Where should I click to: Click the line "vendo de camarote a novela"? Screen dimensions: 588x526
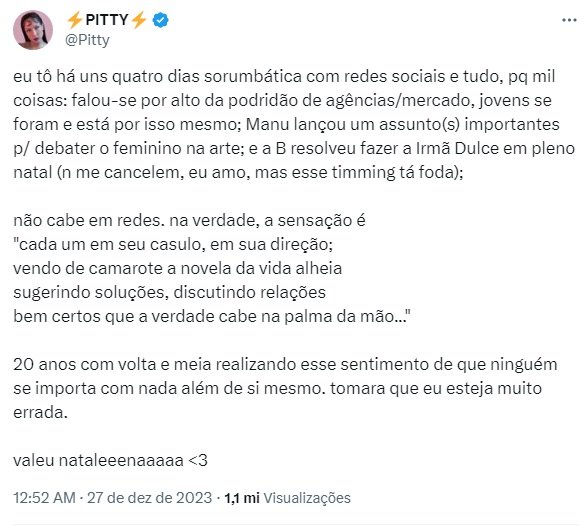click(177, 268)
